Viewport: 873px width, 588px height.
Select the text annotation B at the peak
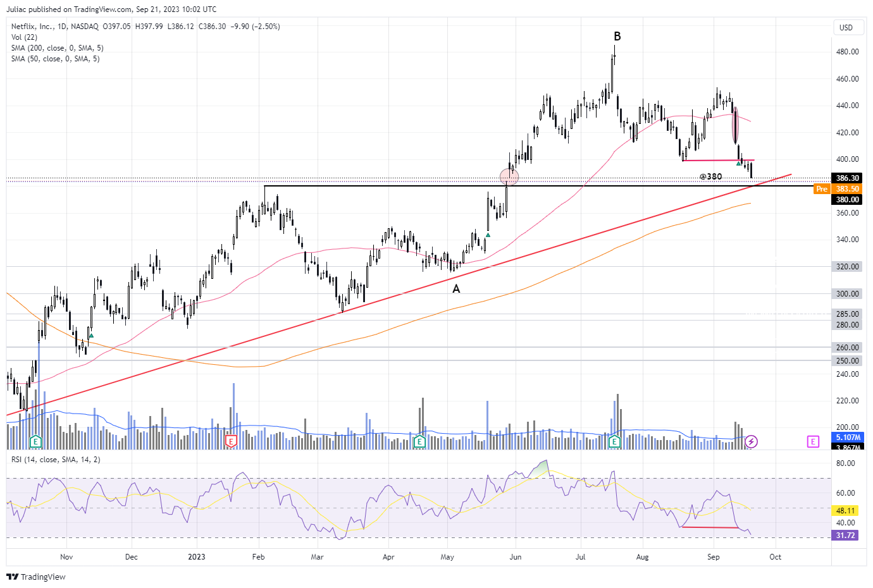[x=617, y=37]
